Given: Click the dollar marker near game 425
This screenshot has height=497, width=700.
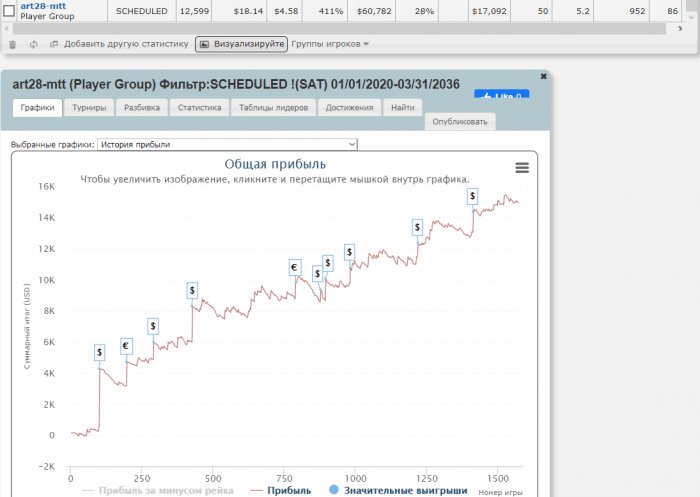Looking at the screenshot, I should pos(192,291).
